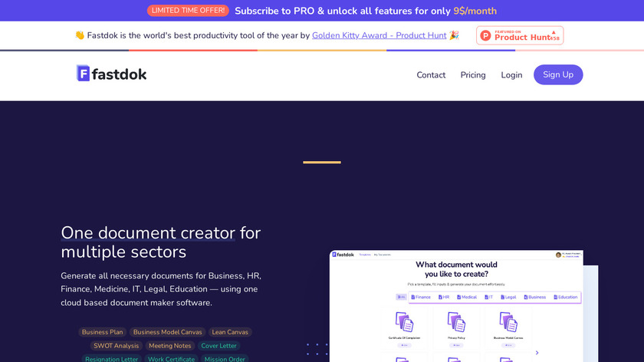Select the orange Business Model Canvas tag
This screenshot has height=362, width=644.
168,332
